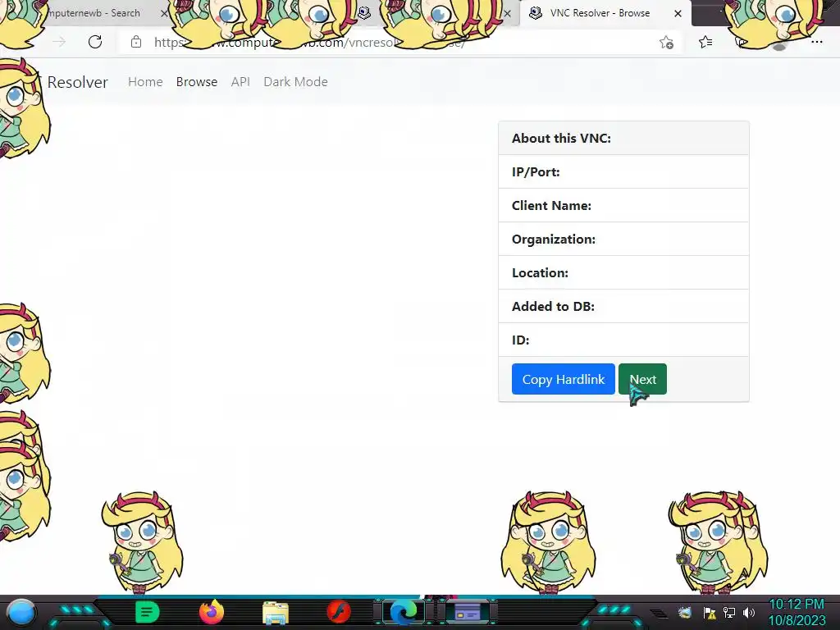Open the purple card app taskbar icon

tap(467, 612)
